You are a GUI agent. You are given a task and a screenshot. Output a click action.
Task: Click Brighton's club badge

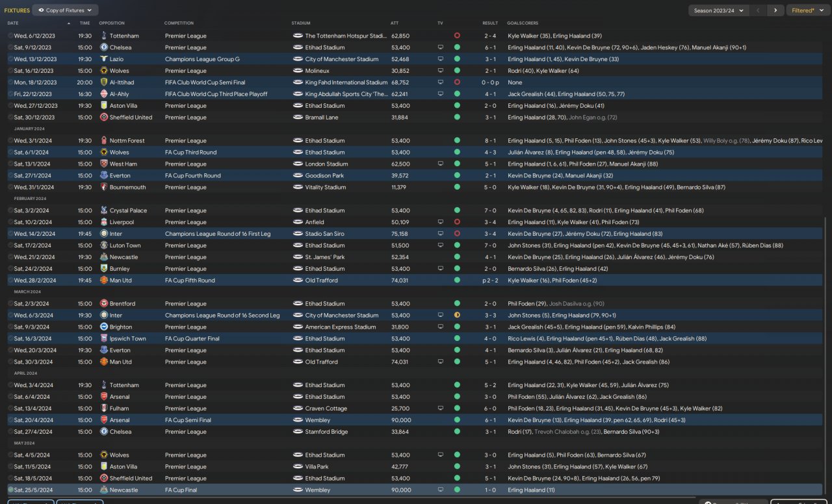click(x=104, y=327)
